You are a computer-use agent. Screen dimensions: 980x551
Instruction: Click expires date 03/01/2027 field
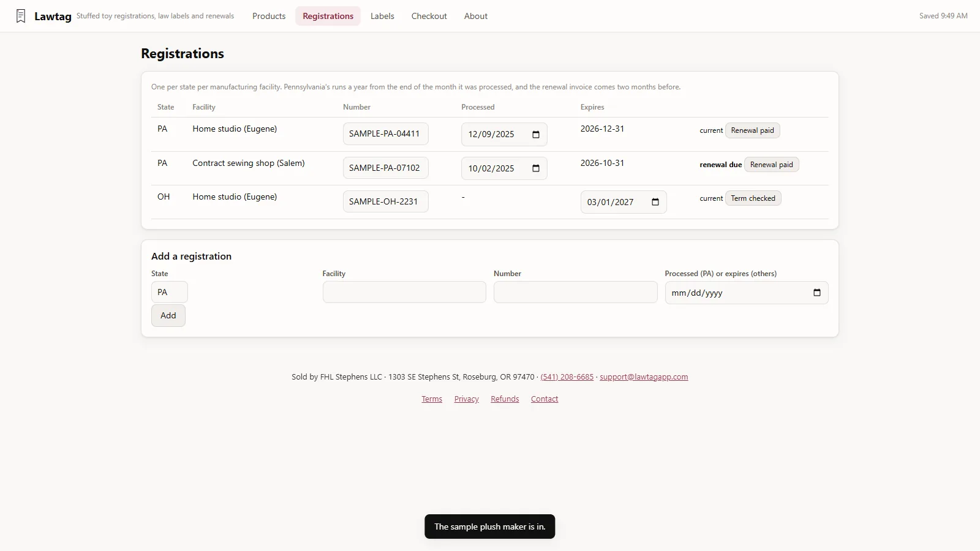click(624, 202)
